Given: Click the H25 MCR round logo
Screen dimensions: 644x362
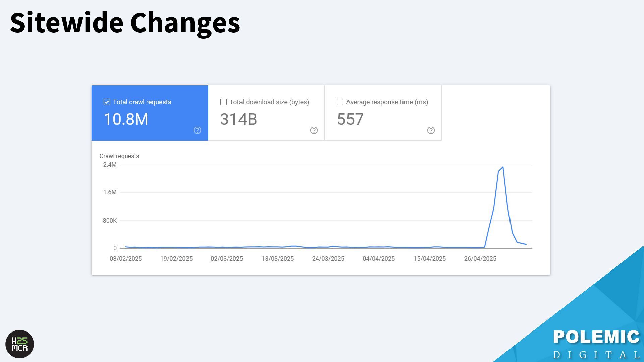Looking at the screenshot, I should click(20, 344).
